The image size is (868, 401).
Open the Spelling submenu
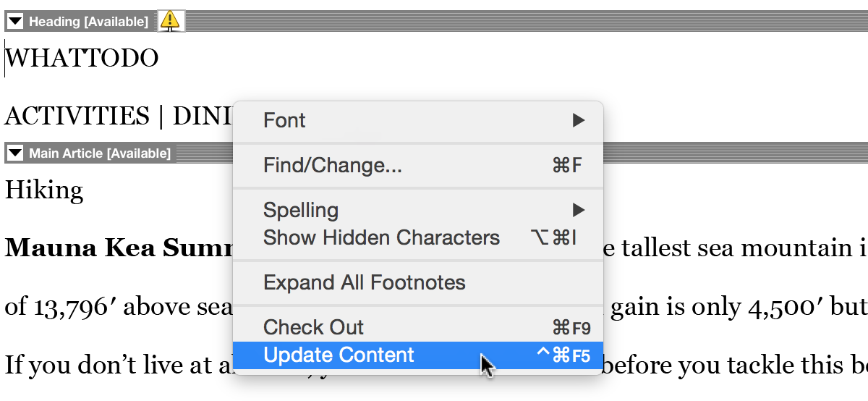click(x=301, y=210)
